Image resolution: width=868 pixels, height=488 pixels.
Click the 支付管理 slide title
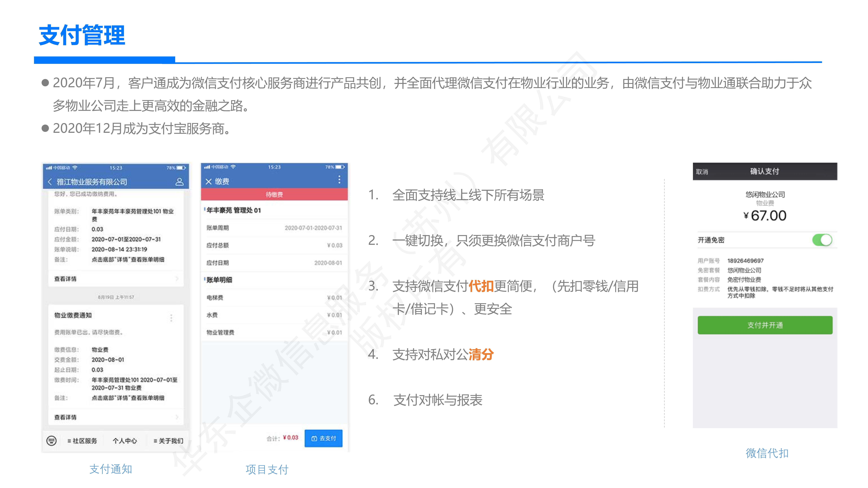click(x=82, y=35)
